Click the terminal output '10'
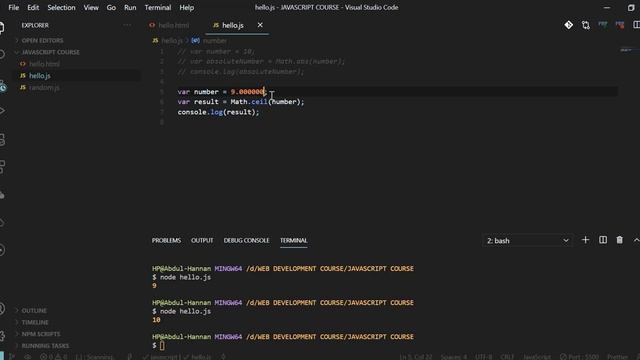This screenshot has height=360, width=640. (x=156, y=320)
